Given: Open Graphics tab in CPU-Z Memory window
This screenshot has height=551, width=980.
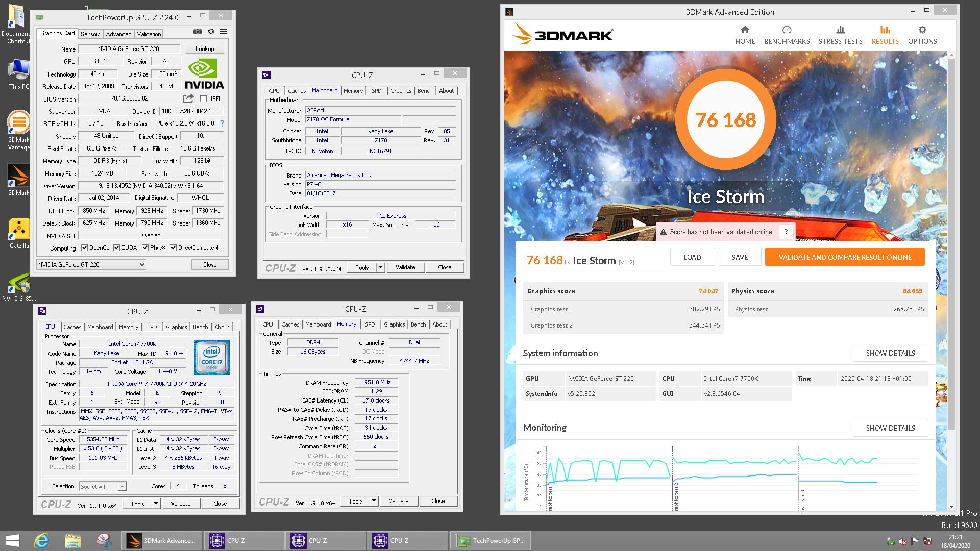Looking at the screenshot, I should (395, 324).
